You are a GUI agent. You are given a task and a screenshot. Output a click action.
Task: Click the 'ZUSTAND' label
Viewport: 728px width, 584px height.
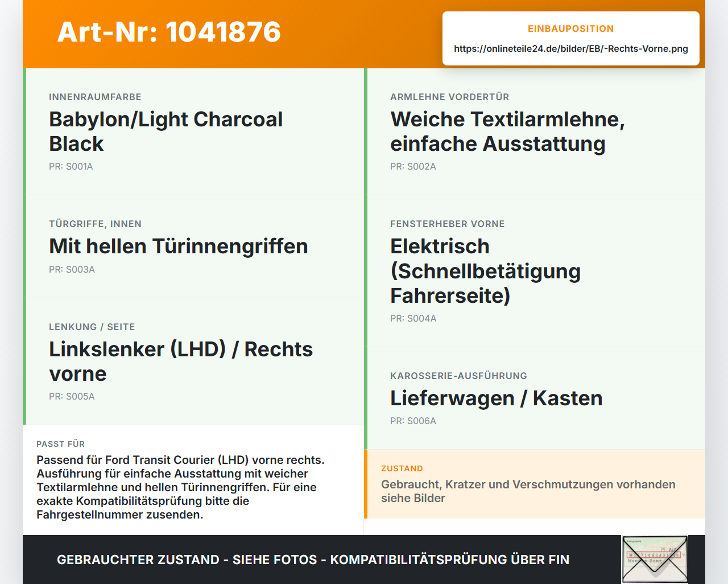click(402, 468)
